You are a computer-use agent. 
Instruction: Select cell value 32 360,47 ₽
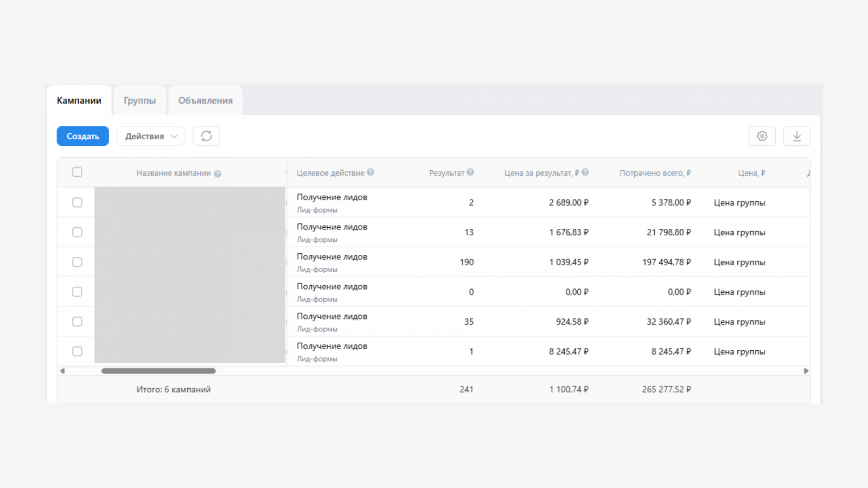(x=669, y=322)
